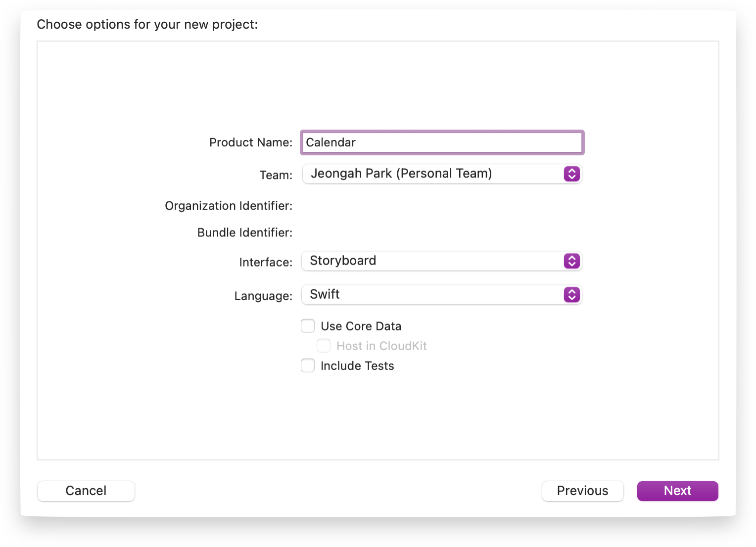Screen dimensions: 756x547
Task: Open the Team popup showing Jeongah Park
Action: [442, 174]
